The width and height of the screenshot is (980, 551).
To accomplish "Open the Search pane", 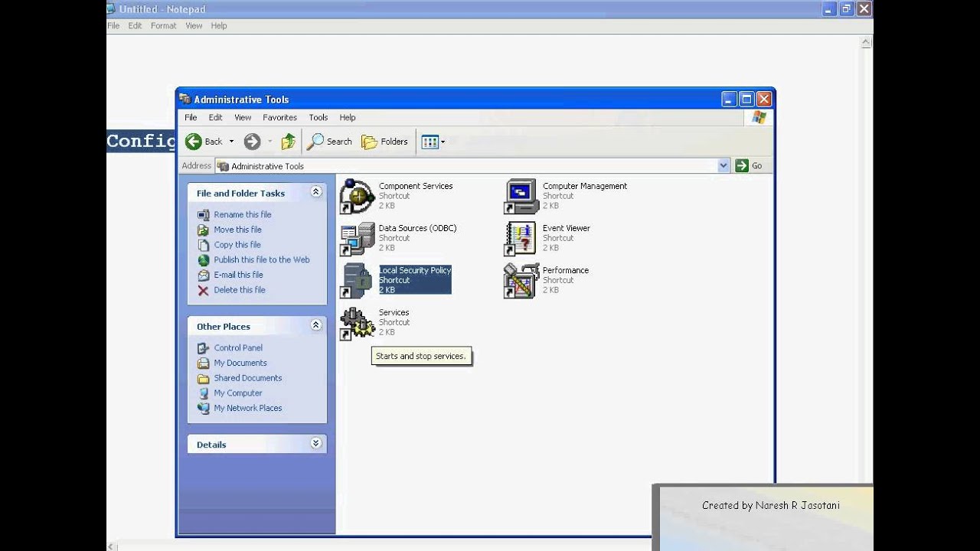I will pyautogui.click(x=329, y=142).
